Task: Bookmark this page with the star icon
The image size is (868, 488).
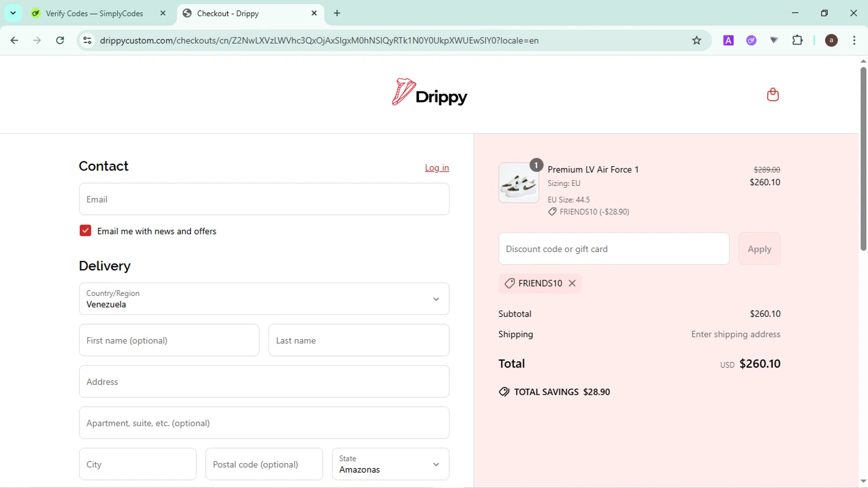Action: click(x=697, y=41)
